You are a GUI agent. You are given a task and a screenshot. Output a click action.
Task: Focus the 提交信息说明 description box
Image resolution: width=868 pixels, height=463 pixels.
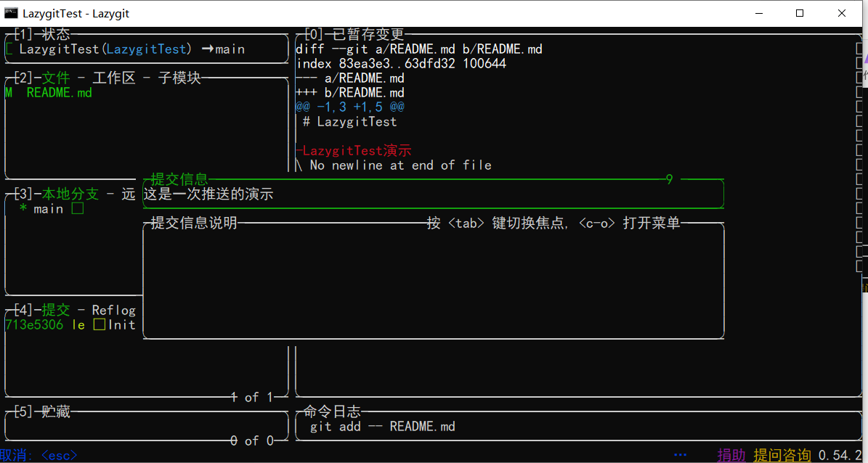click(434, 280)
